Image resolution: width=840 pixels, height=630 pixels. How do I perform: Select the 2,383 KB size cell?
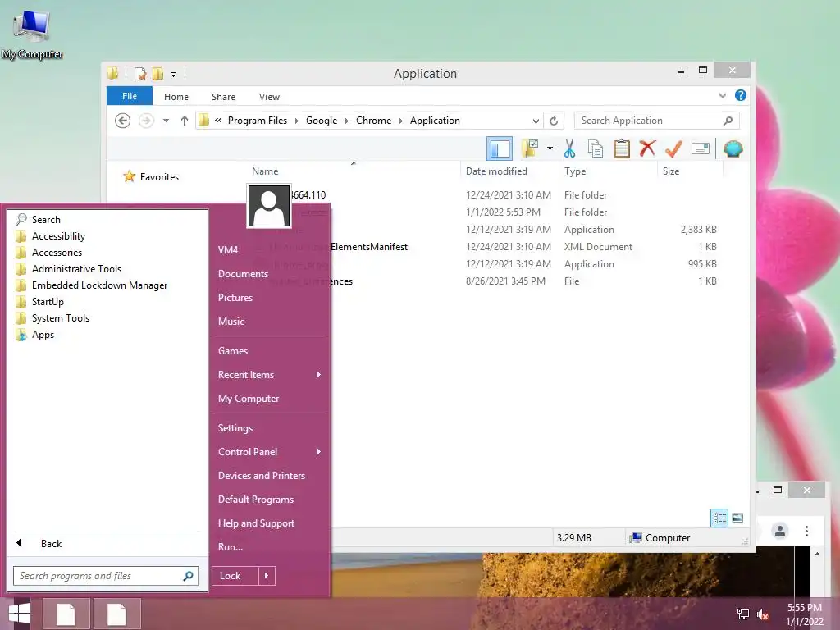[x=699, y=230]
